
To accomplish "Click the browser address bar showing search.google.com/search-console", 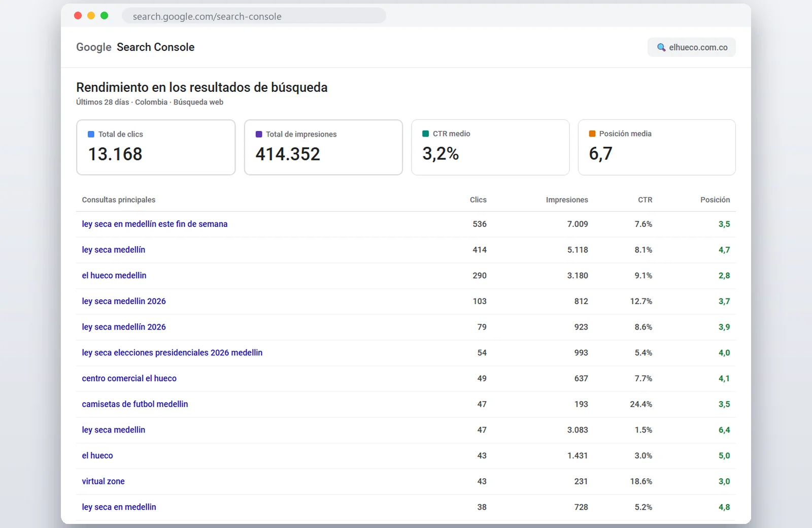I will pyautogui.click(x=254, y=16).
